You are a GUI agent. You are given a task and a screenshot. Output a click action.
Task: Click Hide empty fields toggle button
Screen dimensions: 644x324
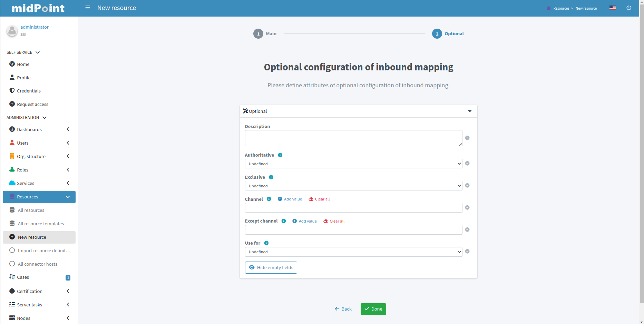tap(271, 268)
